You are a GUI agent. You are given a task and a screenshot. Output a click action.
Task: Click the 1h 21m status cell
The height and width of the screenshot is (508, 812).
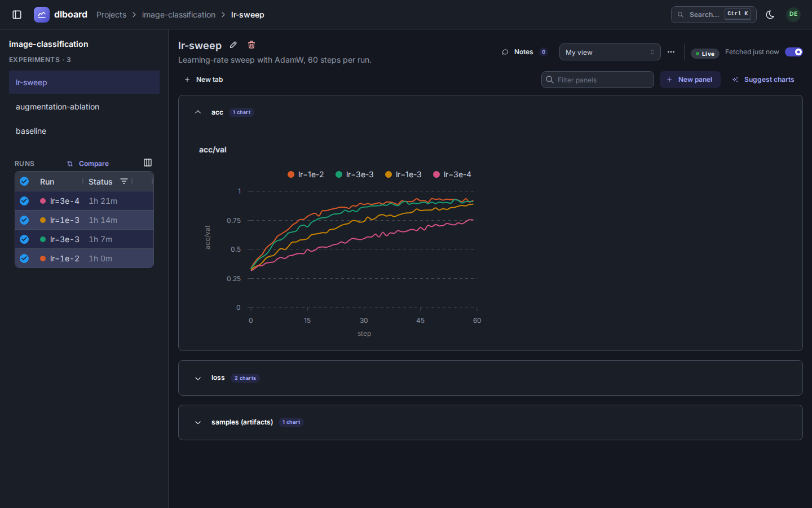pos(103,201)
